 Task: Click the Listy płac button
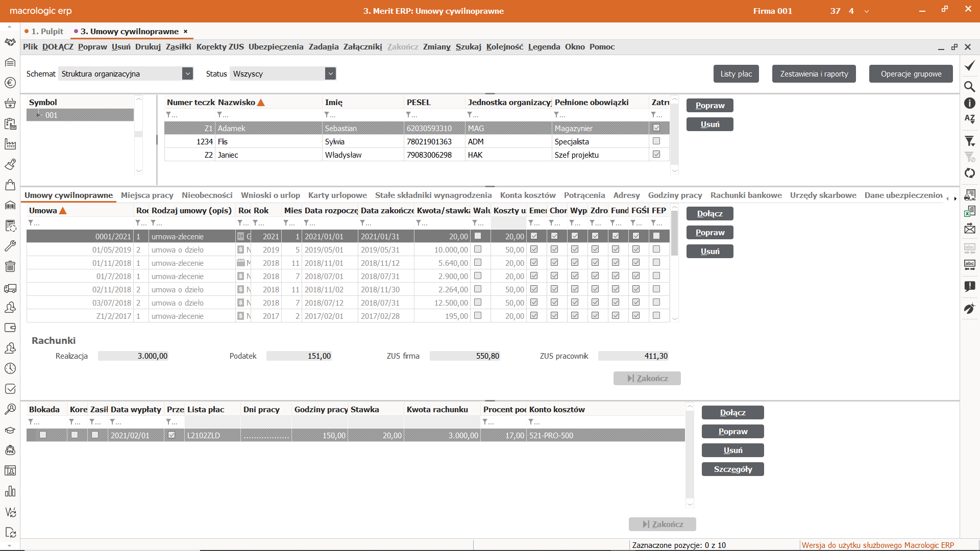pos(736,73)
